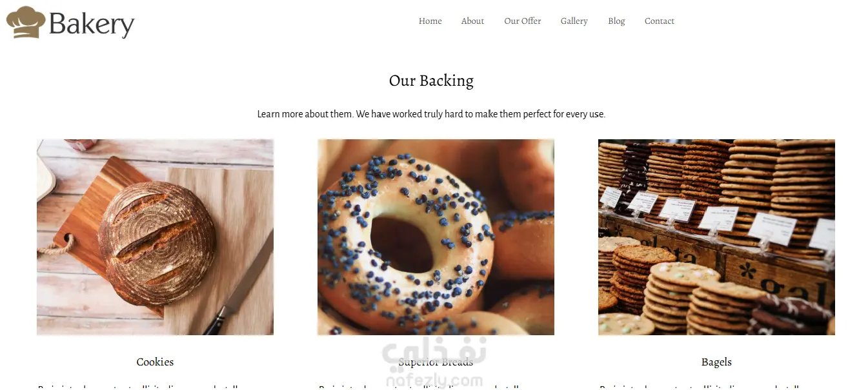The width and height of the screenshot is (868, 390).
Task: Select Our Offer in the navigation
Action: click(523, 21)
